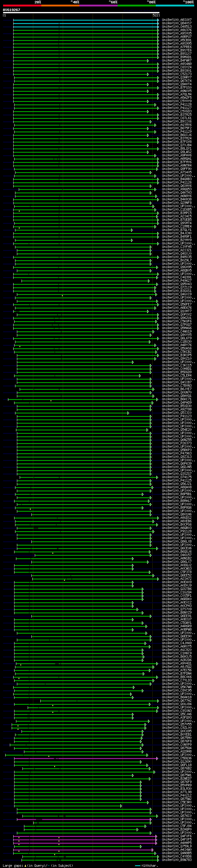Viewport: 197px width, 868px height.
Task: Select the UniRef100_Q4FXF6 label
Action: pos(177,836)
